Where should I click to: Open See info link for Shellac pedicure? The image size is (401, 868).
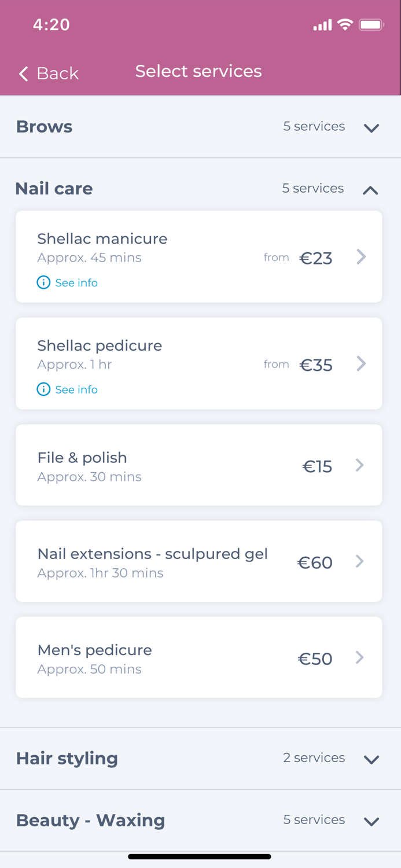tap(76, 390)
